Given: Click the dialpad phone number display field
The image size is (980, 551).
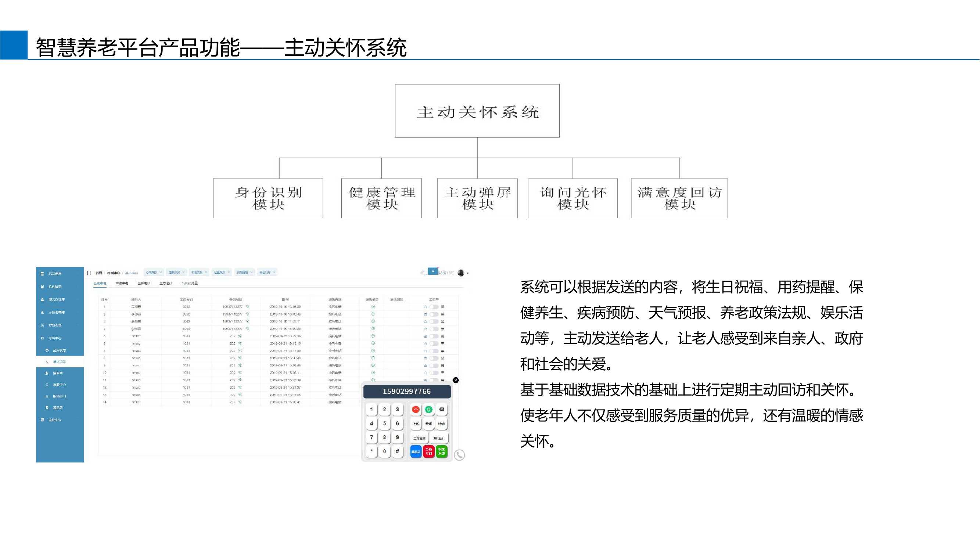Looking at the screenshot, I should coord(407,391).
